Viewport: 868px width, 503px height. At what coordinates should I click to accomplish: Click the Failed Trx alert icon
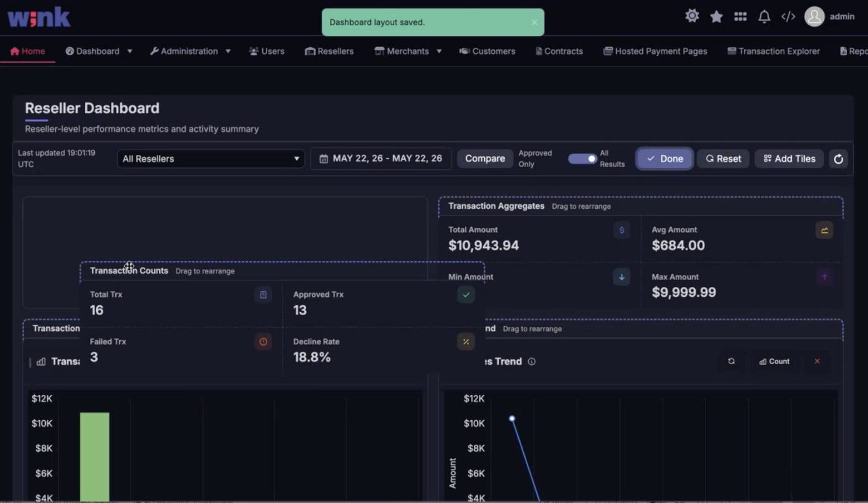(263, 341)
